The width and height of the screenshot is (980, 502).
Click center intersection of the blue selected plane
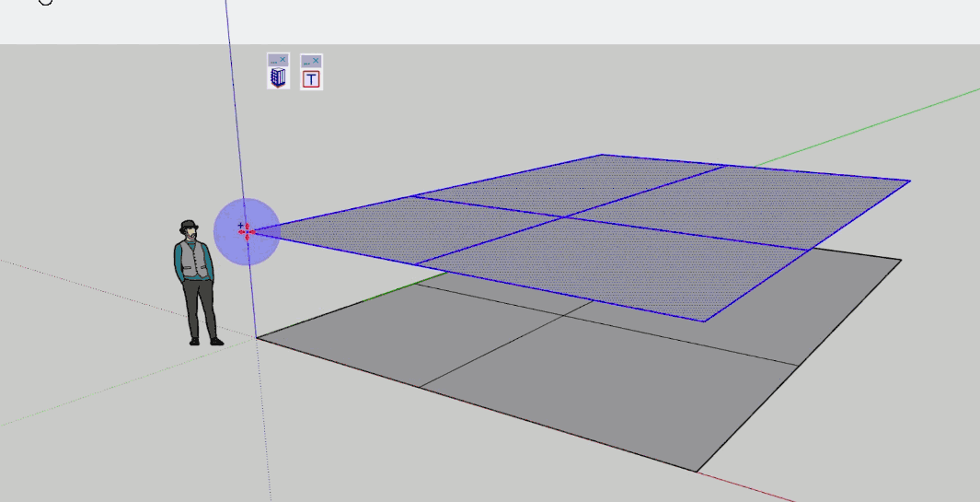click(563, 217)
